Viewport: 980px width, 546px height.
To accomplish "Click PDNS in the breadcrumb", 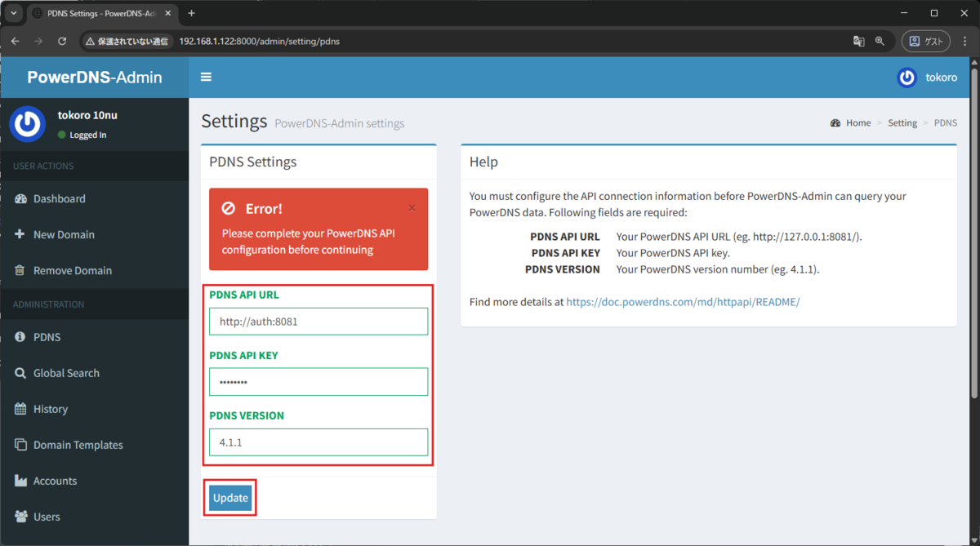I will click(946, 123).
